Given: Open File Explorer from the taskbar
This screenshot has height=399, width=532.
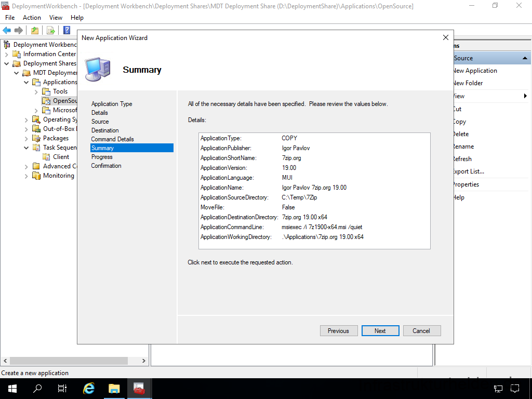Looking at the screenshot, I should click(x=114, y=389).
